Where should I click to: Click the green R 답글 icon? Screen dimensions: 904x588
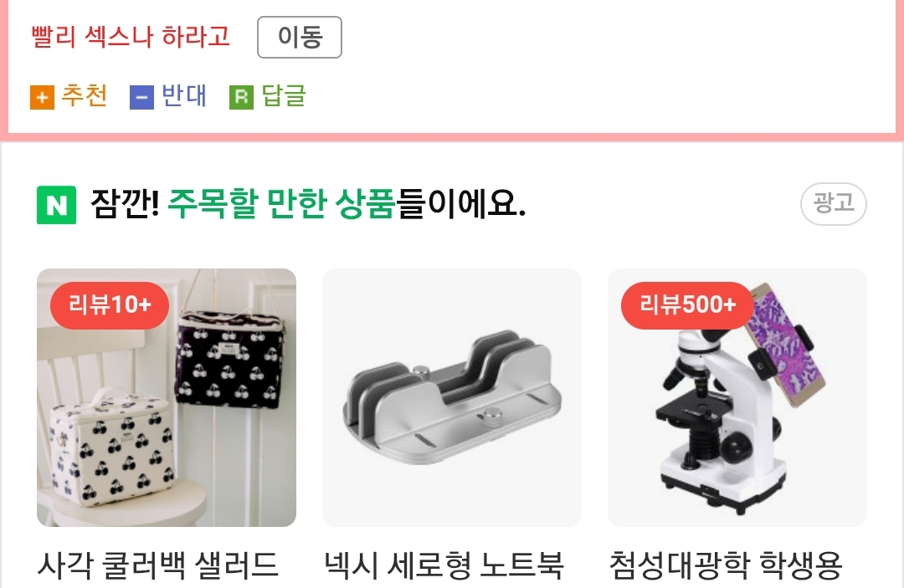point(242,97)
